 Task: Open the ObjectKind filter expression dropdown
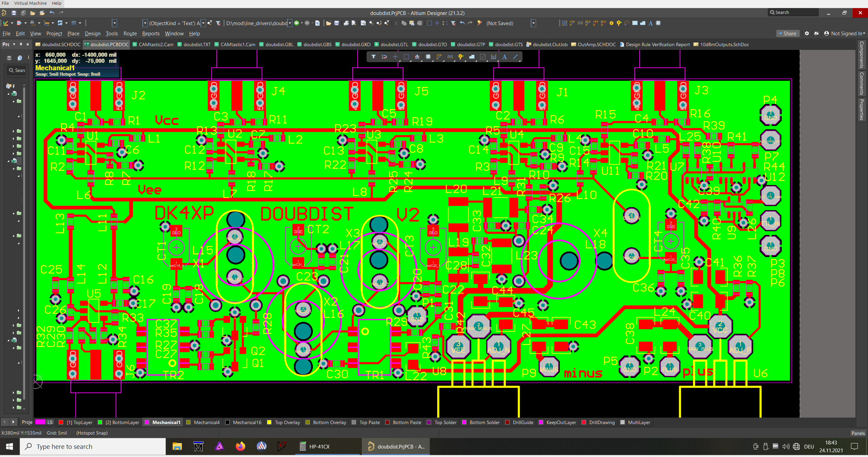tap(203, 23)
